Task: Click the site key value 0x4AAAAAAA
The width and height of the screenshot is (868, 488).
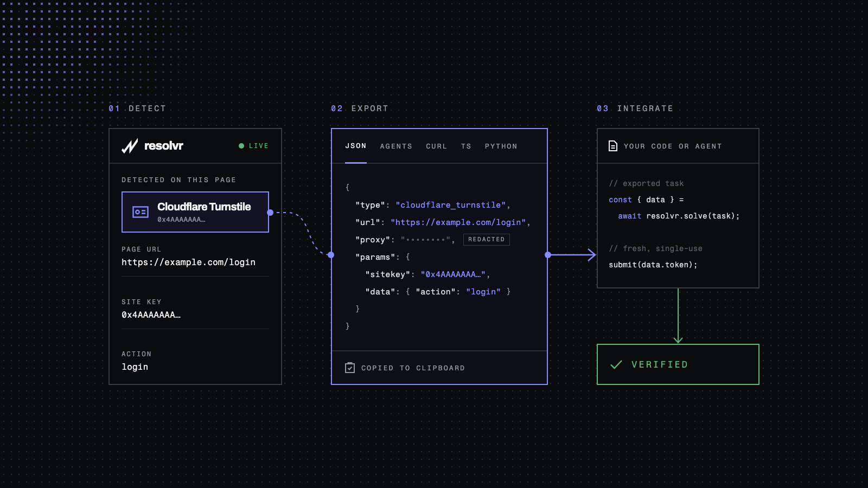Action: tap(151, 315)
